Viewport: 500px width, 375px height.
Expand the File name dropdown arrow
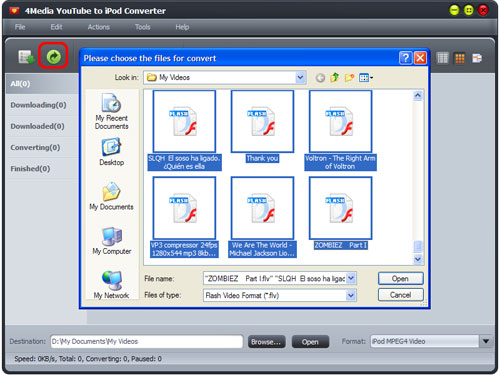click(x=351, y=278)
